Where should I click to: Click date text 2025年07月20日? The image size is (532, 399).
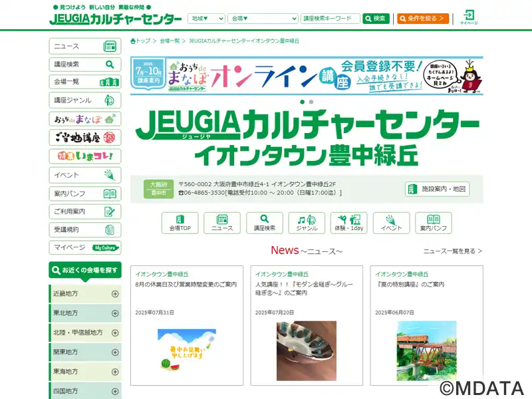pos(275,313)
